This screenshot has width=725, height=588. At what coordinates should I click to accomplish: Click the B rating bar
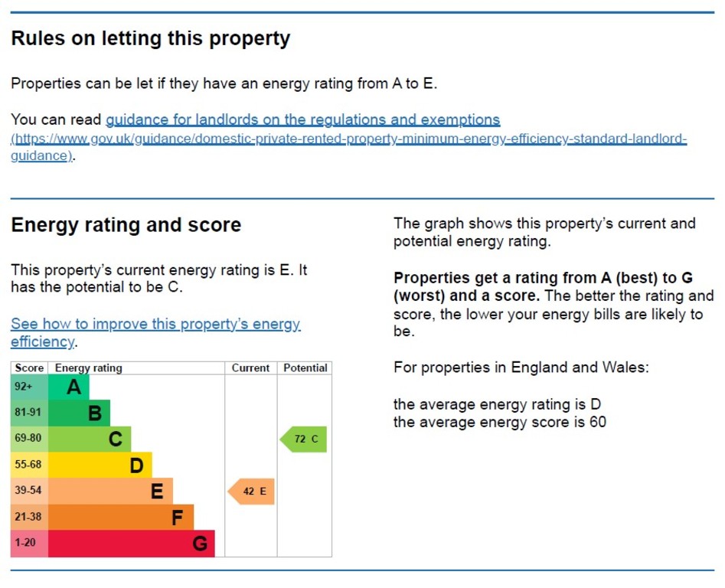point(79,413)
